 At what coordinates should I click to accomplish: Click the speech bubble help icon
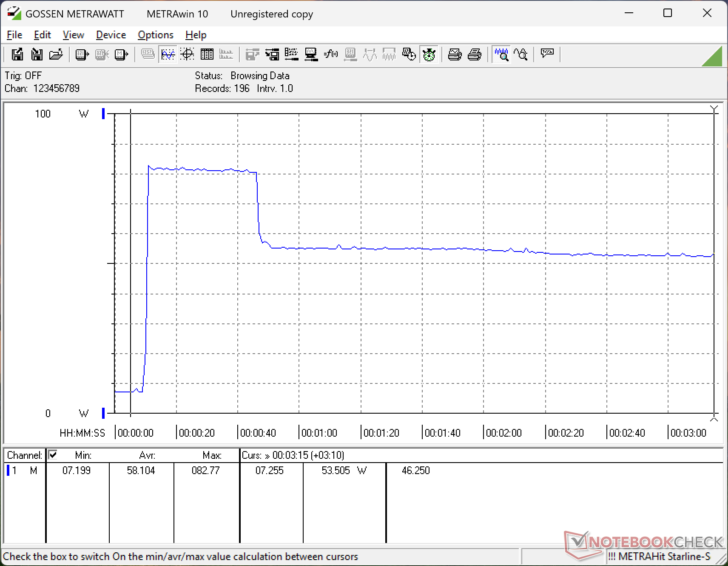click(x=547, y=54)
